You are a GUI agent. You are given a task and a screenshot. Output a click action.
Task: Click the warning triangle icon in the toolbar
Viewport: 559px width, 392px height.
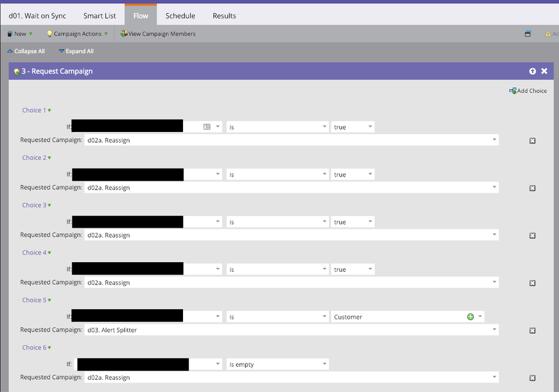click(x=547, y=34)
